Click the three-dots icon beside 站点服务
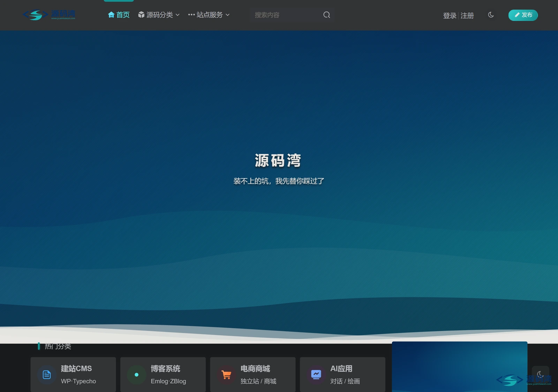 tap(191, 15)
